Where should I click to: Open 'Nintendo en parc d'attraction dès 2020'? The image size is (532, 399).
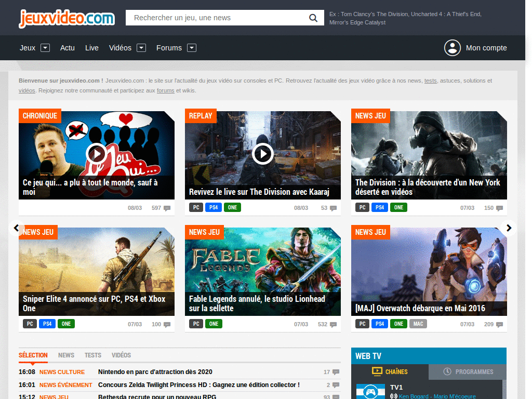[x=155, y=372]
